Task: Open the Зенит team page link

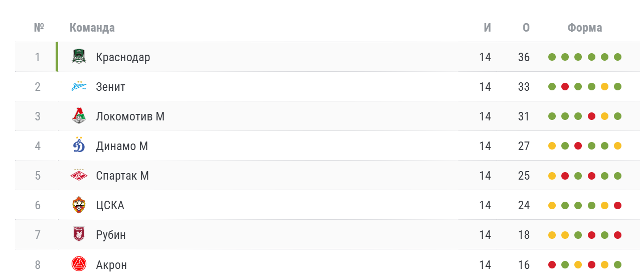Action: click(x=110, y=87)
